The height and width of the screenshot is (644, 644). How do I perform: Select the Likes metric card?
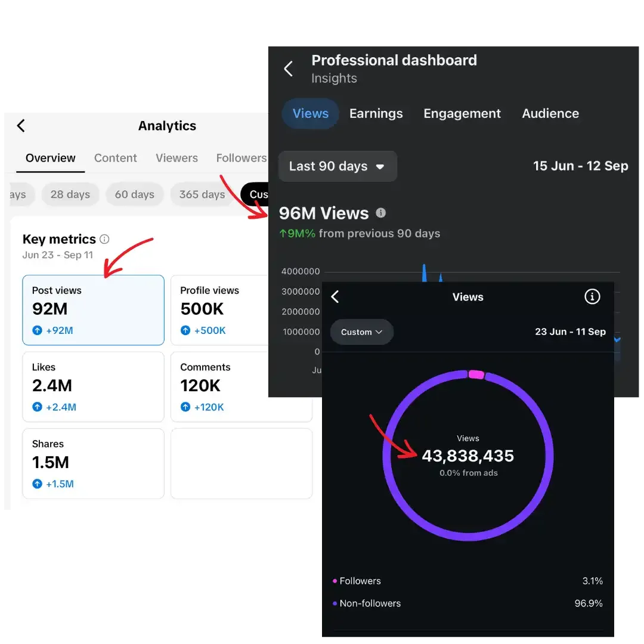(93, 386)
